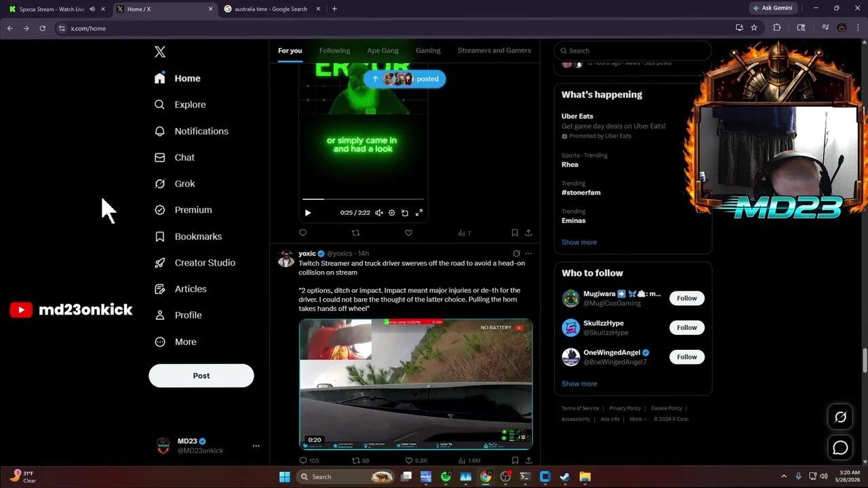Open Premium from the sidebar
Viewport: 868px width, 488px height.
coord(184,210)
